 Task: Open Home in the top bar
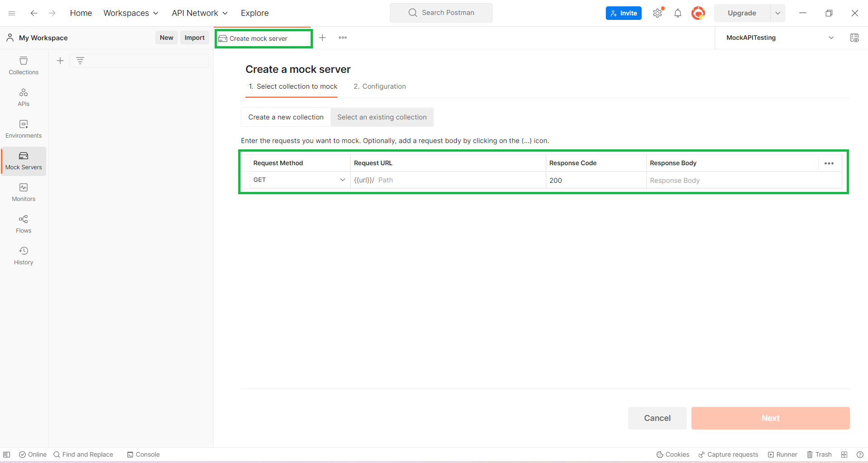81,13
